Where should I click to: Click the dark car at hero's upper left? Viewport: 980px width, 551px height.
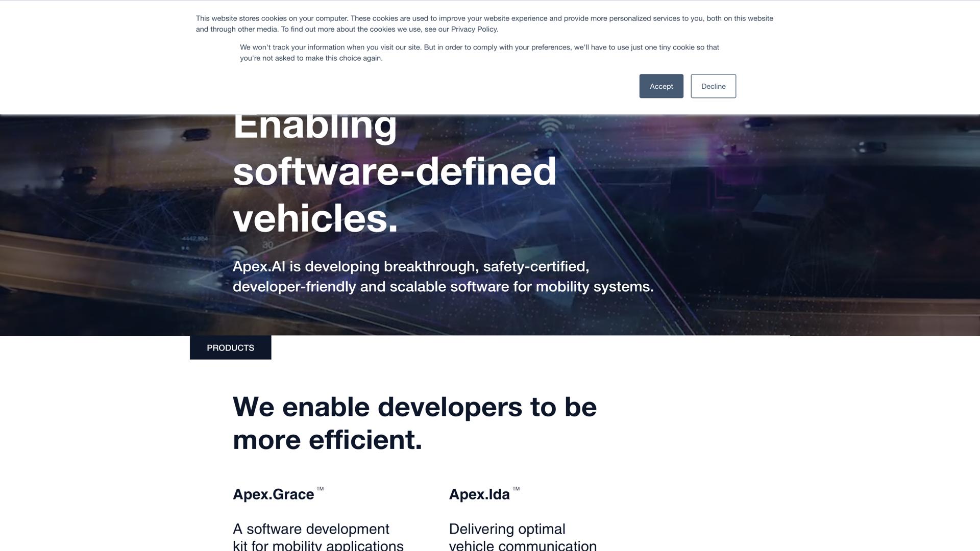click(195, 135)
